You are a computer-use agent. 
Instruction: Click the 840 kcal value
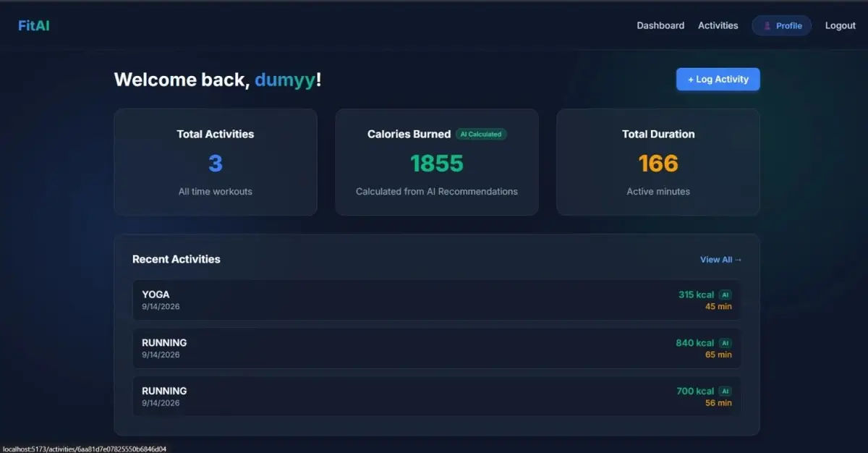point(695,343)
